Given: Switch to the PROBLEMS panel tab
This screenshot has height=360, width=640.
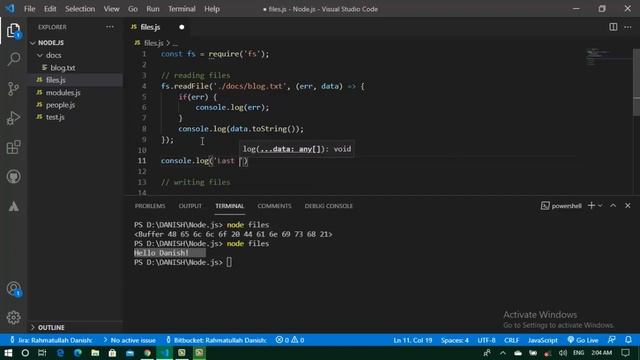Looking at the screenshot, I should pos(150,206).
